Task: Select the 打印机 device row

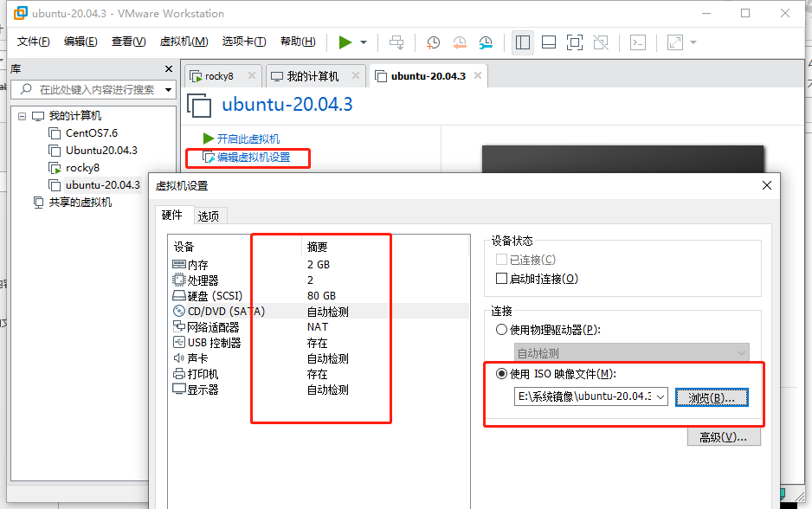Action: click(x=319, y=374)
